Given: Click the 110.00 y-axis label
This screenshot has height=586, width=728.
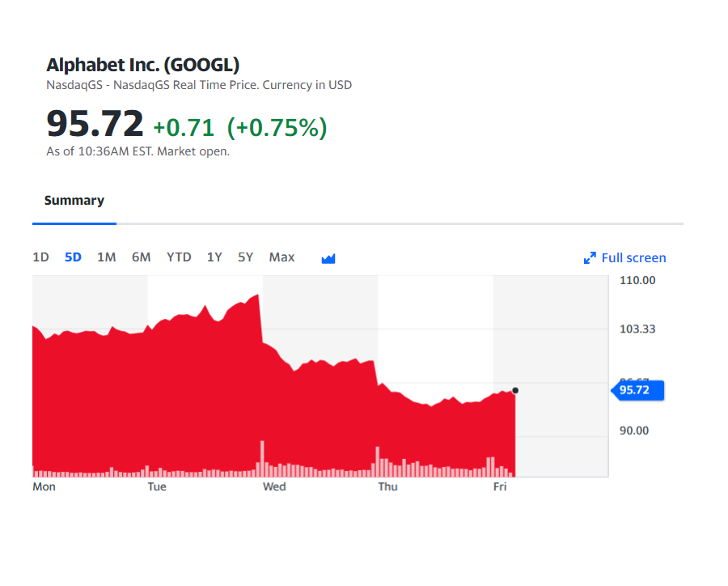Looking at the screenshot, I should coord(637,280).
